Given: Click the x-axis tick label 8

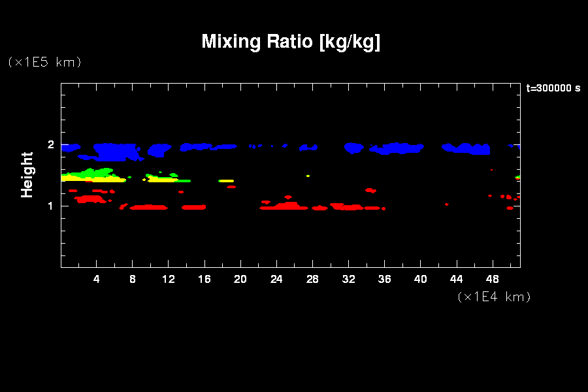Looking at the screenshot, I should tap(133, 279).
